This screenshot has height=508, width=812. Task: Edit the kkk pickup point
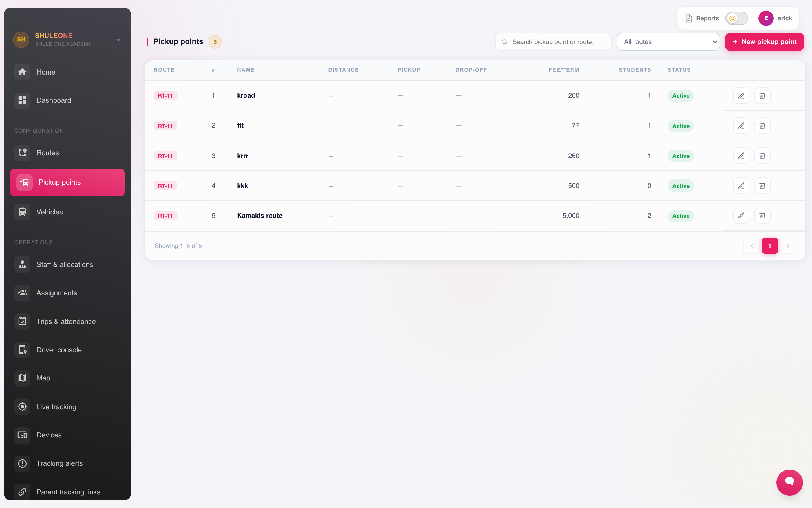point(741,185)
